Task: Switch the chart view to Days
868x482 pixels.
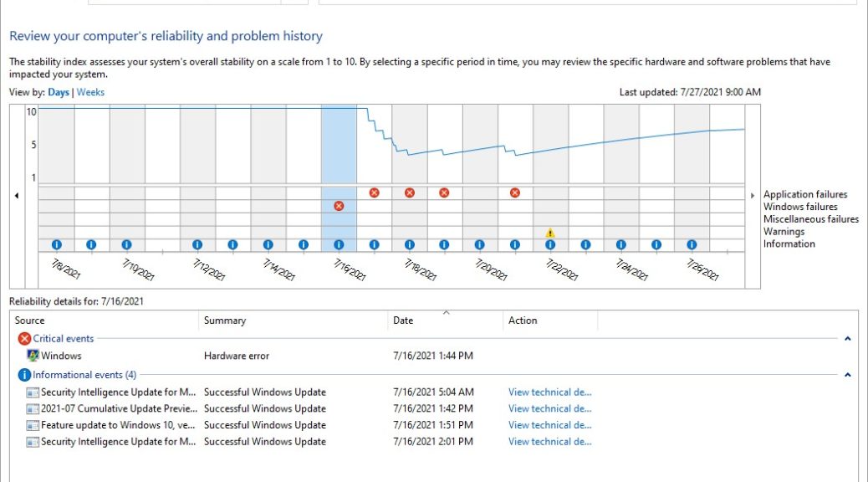Action: coord(59,93)
